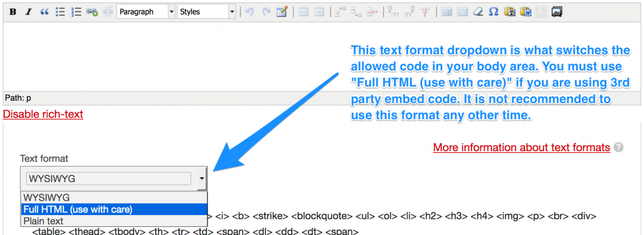Merge selected table cells

click(462, 12)
